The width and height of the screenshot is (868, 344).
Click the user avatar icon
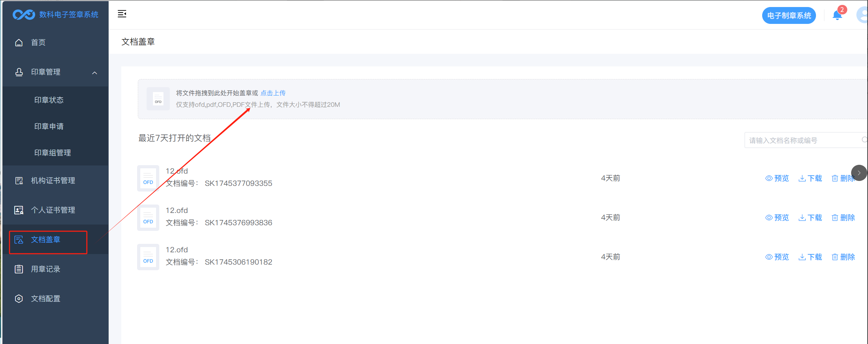(862, 15)
